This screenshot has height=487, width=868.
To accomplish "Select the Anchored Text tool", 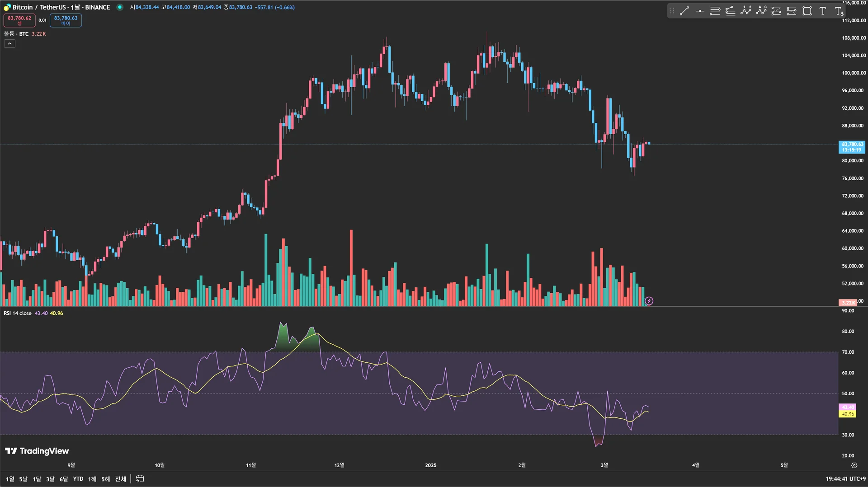I will coord(839,11).
